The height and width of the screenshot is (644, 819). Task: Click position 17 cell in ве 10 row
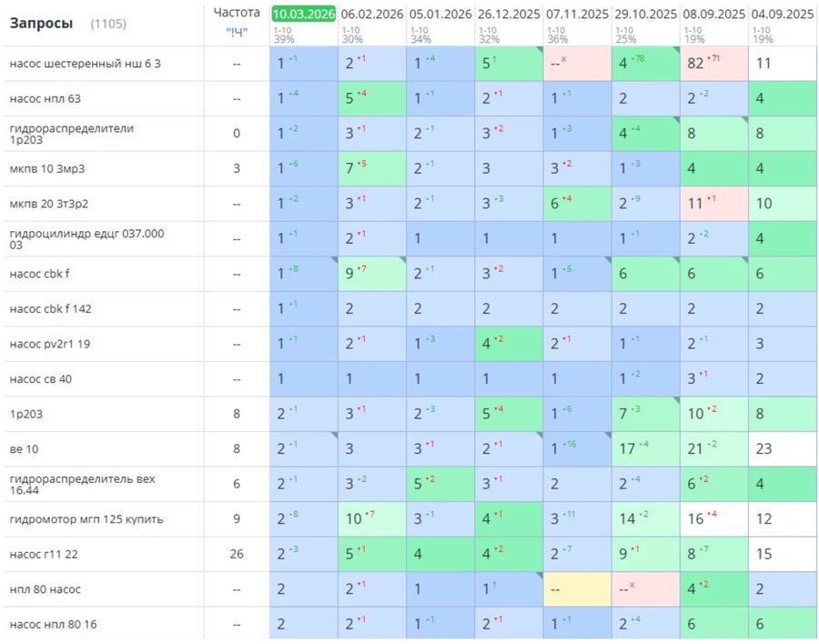click(x=645, y=449)
